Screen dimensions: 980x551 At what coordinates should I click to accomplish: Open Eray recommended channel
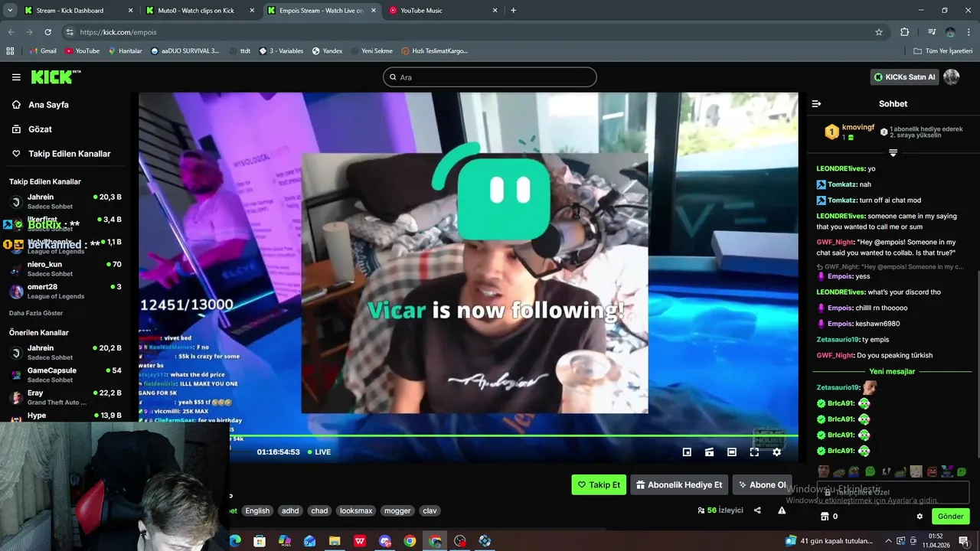(65, 397)
